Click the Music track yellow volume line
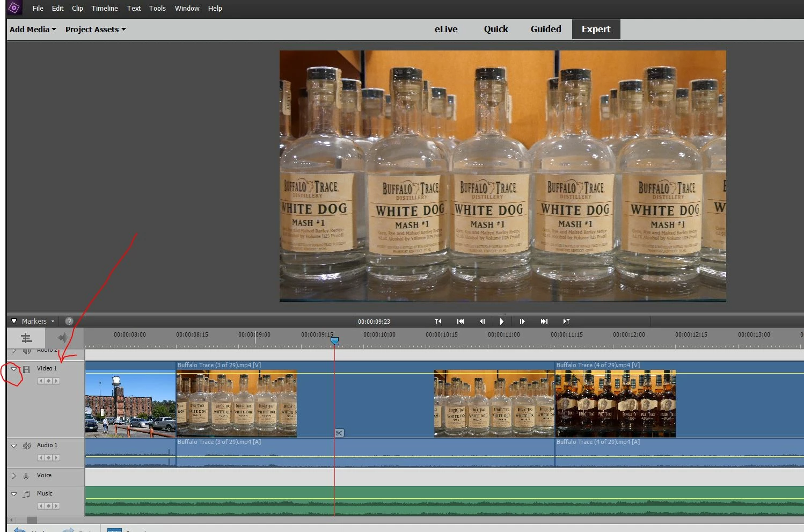The width and height of the screenshot is (804, 532). 444,499
